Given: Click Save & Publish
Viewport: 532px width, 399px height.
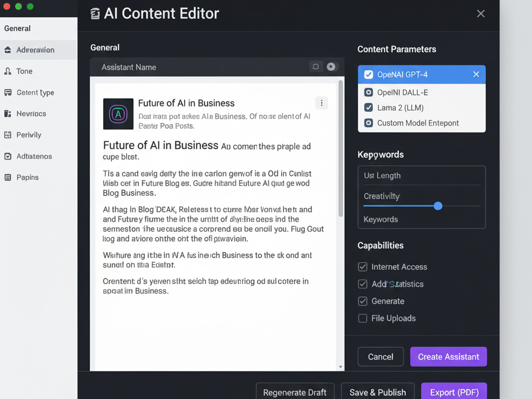Looking at the screenshot, I should click(378, 392).
